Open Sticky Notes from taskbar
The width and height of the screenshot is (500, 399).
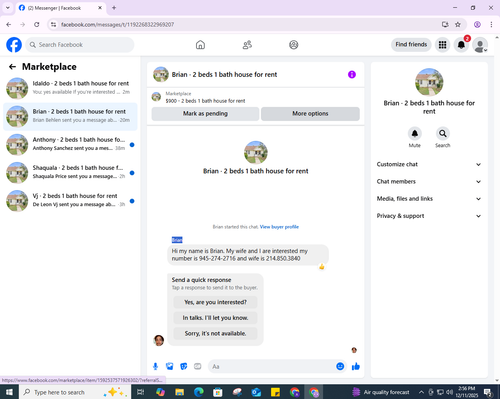(x=275, y=392)
